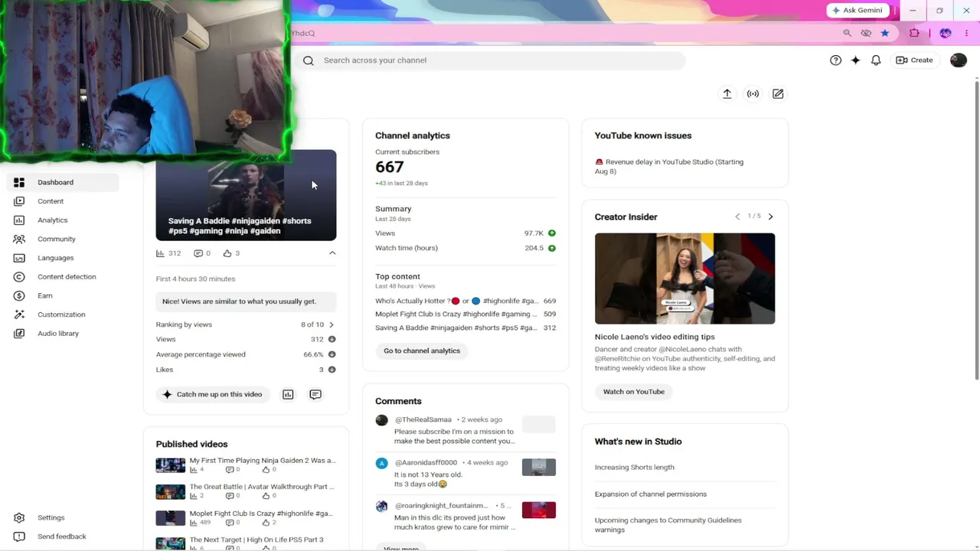Click the icon at the Likes row end

pos(332,370)
